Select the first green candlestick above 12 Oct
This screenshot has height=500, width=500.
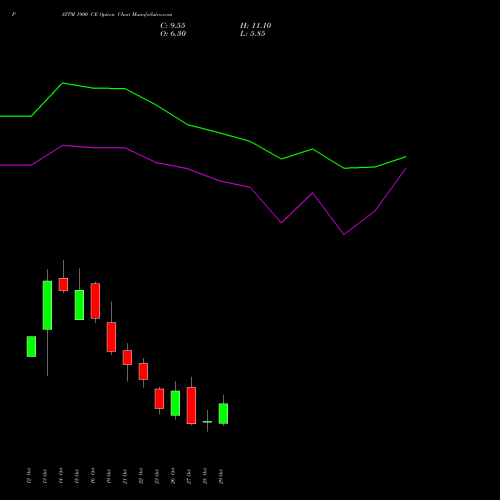31,346
